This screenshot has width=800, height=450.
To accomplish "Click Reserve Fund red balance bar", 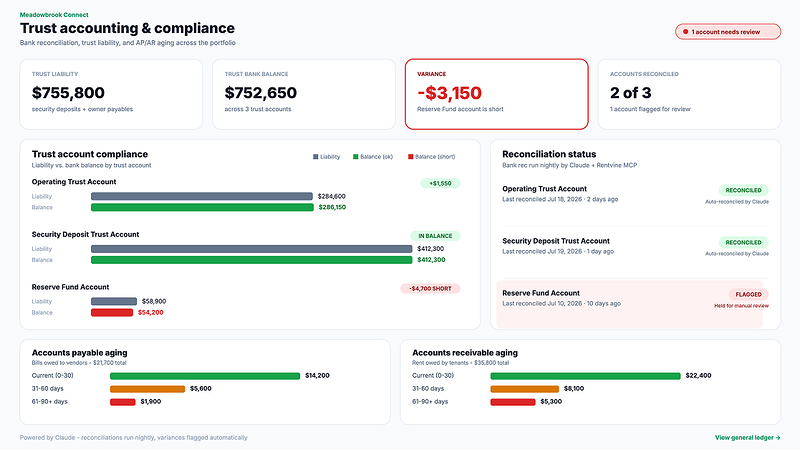I will (x=112, y=312).
